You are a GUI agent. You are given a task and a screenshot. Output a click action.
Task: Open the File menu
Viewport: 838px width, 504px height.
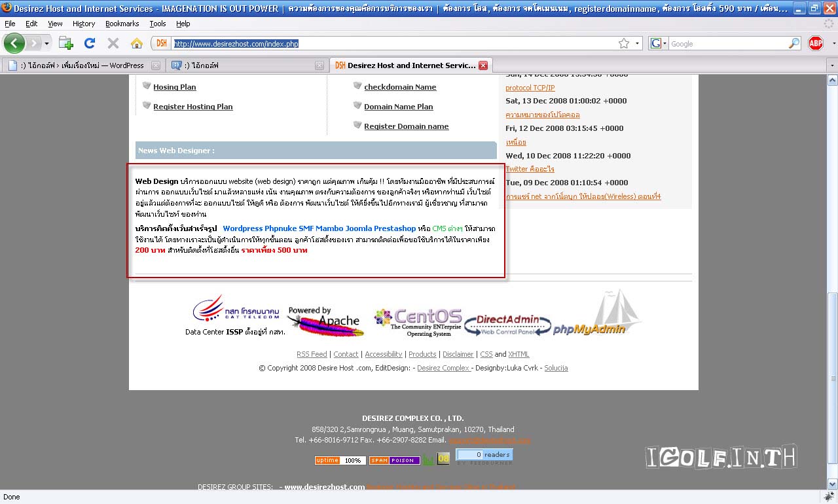point(10,24)
